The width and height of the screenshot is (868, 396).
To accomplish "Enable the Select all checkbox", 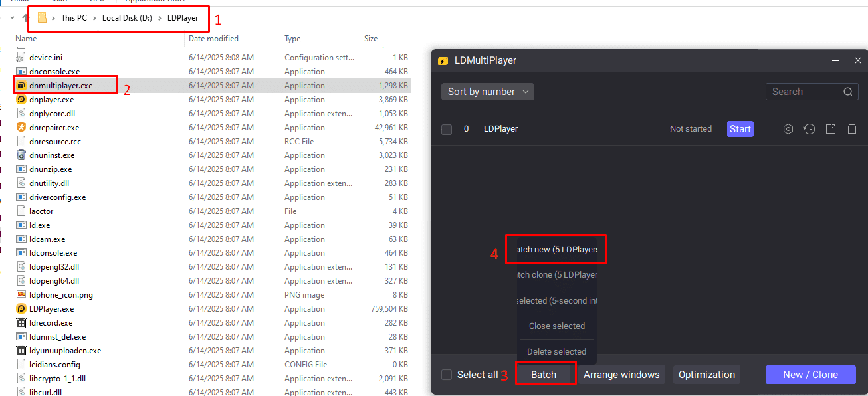I will tap(447, 375).
